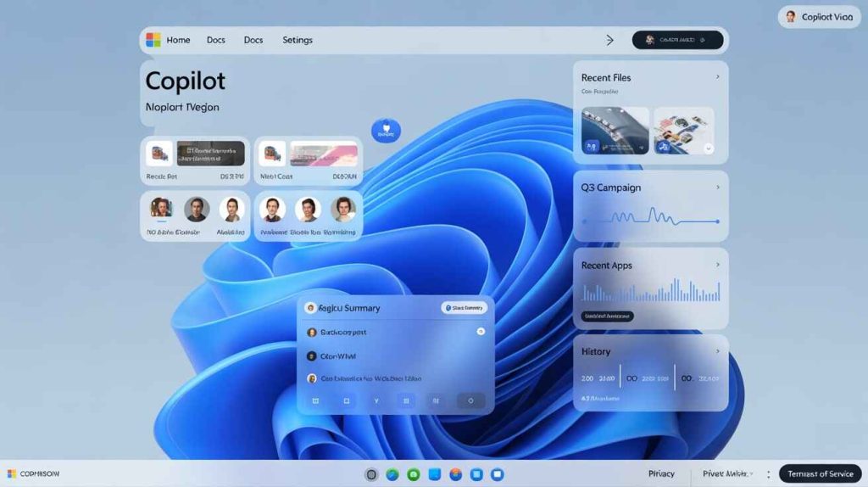The width and height of the screenshot is (868, 487).
Task: Open the aerial road thumbnail in Recent Files
Action: pyautogui.click(x=615, y=131)
